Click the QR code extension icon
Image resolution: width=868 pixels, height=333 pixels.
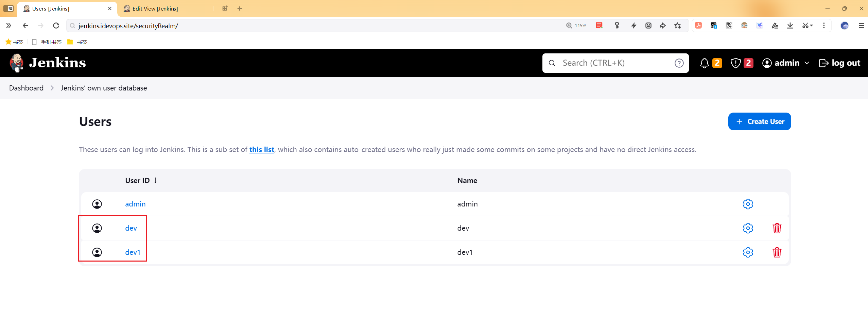[729, 26]
